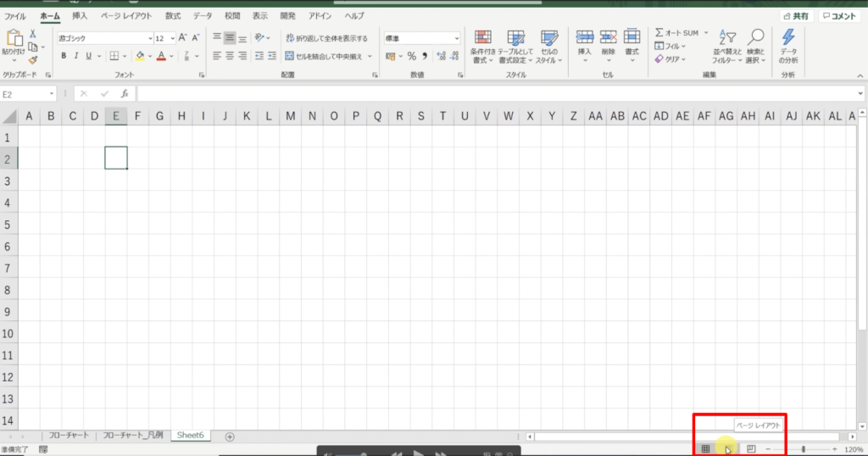Click the percent style icon

(x=412, y=56)
